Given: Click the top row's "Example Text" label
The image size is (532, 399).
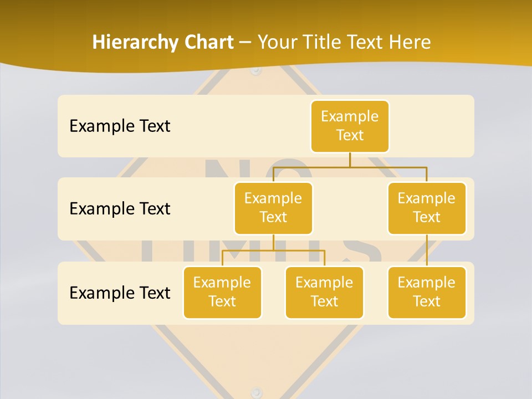Looking at the screenshot, I should (120, 126).
